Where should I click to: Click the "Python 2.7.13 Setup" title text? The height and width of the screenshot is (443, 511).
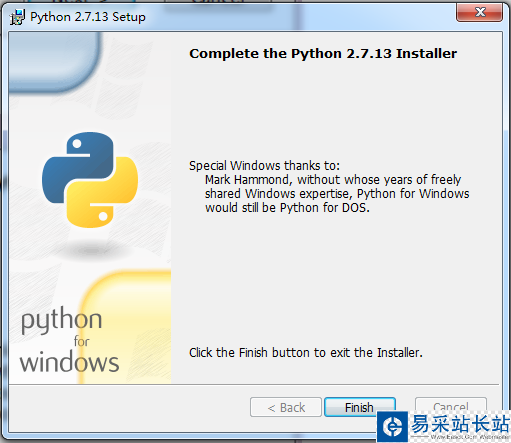(x=88, y=17)
